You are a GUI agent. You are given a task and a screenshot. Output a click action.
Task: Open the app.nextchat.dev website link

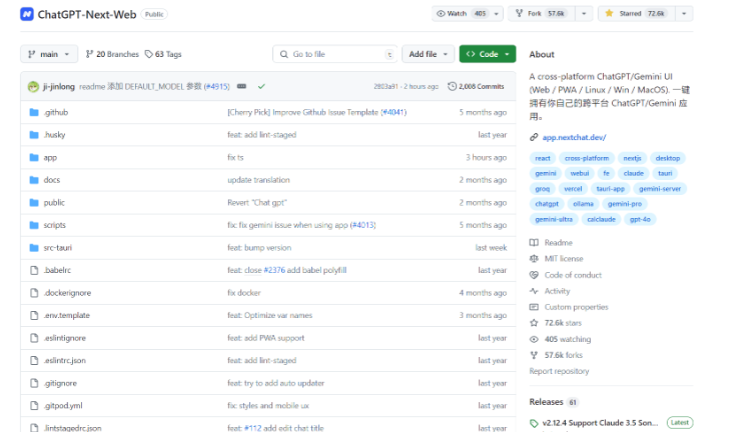pos(574,137)
